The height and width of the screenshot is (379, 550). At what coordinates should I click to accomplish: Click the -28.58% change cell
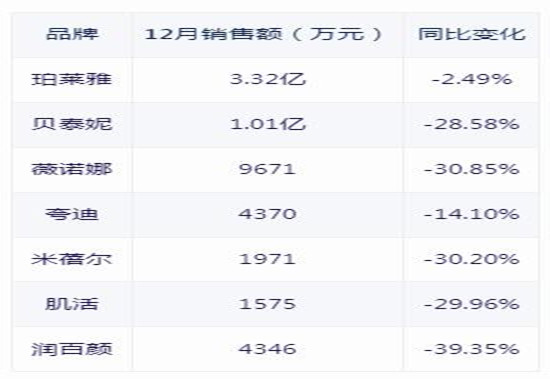[x=471, y=124]
